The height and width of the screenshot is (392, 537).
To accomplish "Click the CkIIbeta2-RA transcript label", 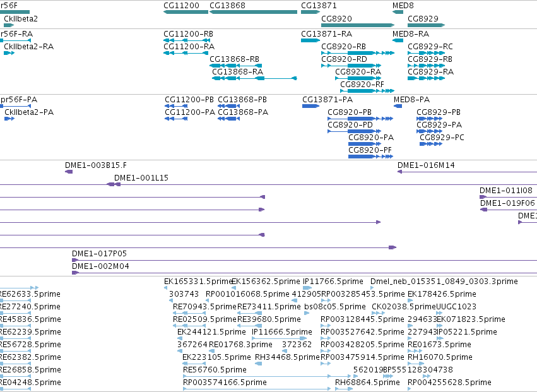I will 29,47.
